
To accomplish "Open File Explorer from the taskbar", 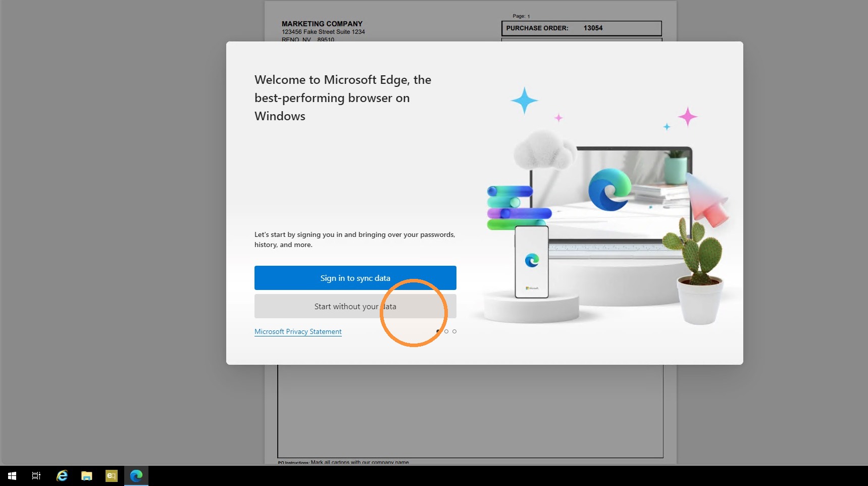I will tap(87, 476).
